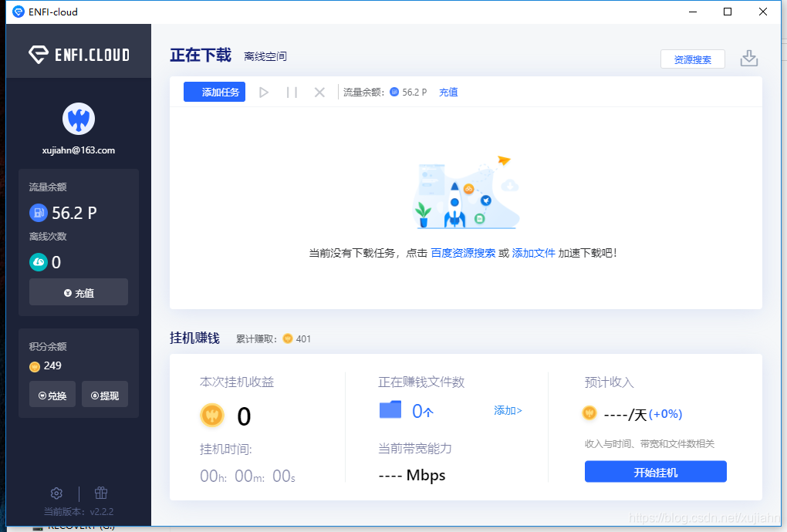Viewport: 787px width, 532px height.
Task: Switch to the 离线空间 tab
Action: pos(265,56)
